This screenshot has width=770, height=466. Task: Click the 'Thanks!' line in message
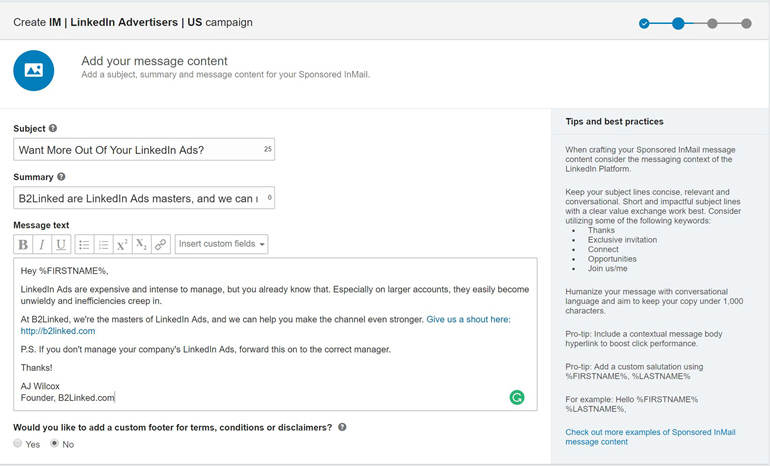[x=36, y=368]
